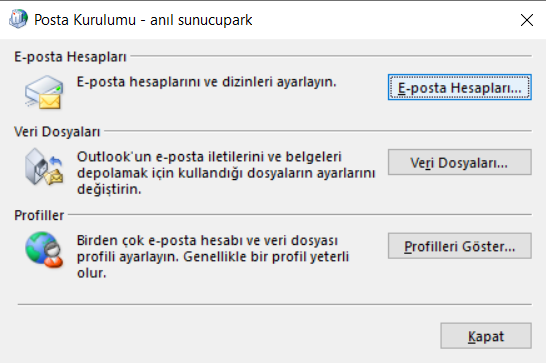Click the Posta Kurulumu title bar app icon
The height and width of the screenshot is (363, 546).
[18, 19]
